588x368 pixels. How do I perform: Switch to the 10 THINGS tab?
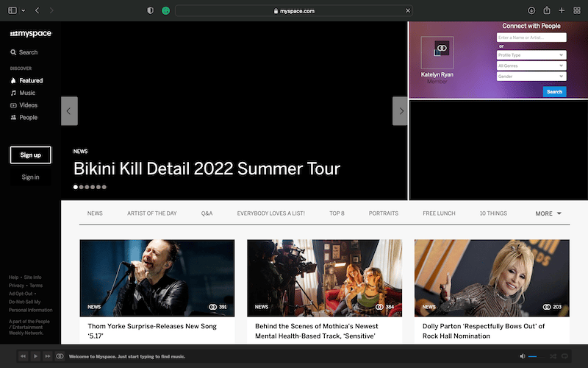(x=493, y=213)
